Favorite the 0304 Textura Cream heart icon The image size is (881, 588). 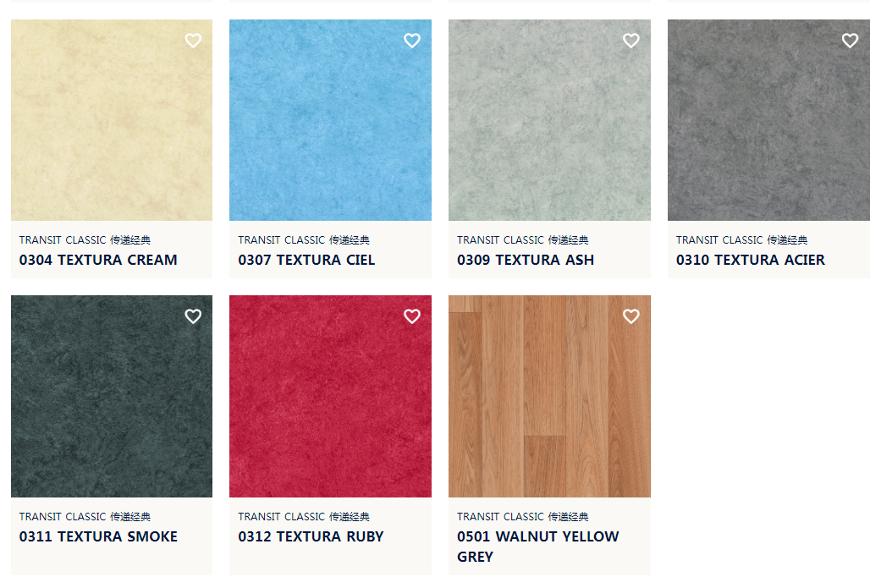(193, 41)
